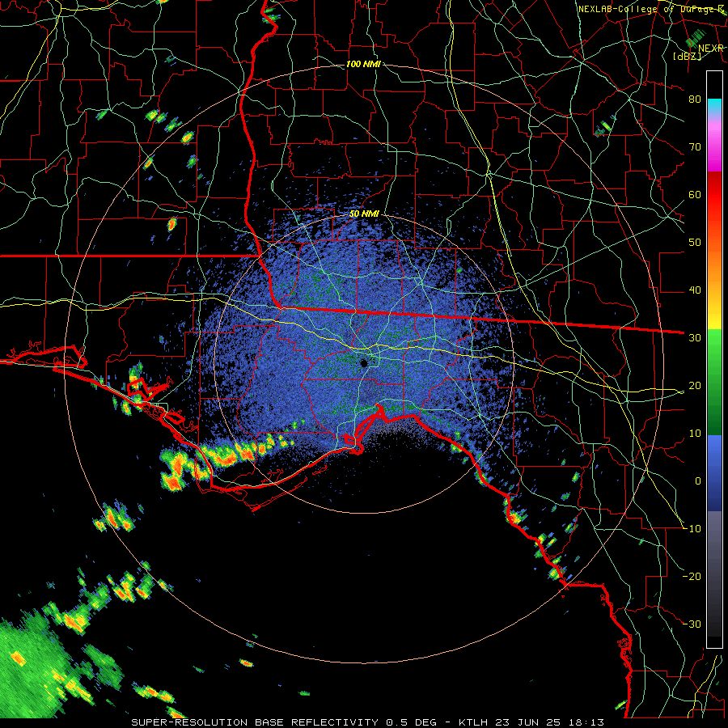Click the reflectivity color scale bar
Viewport: 728px width, 728px height.
click(714, 359)
